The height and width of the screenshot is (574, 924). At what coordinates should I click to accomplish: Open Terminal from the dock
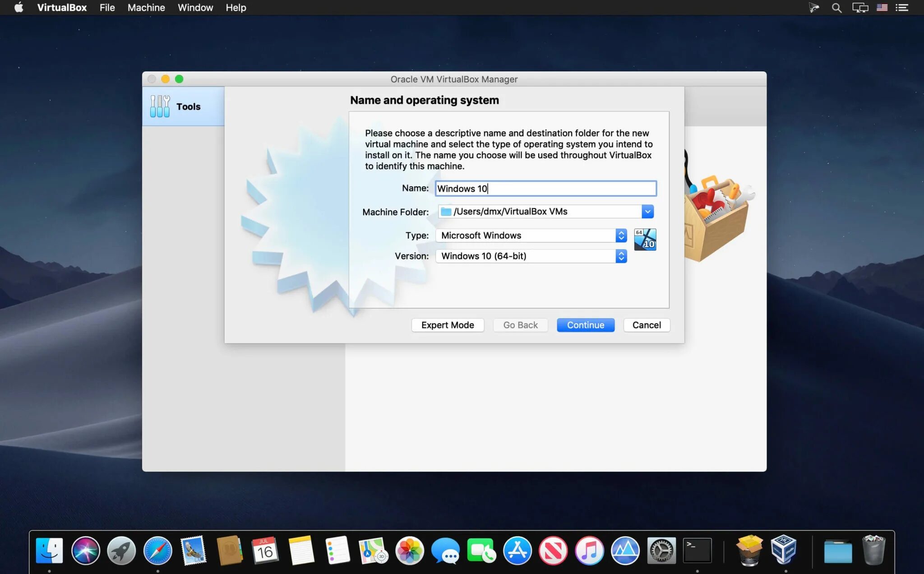(697, 550)
